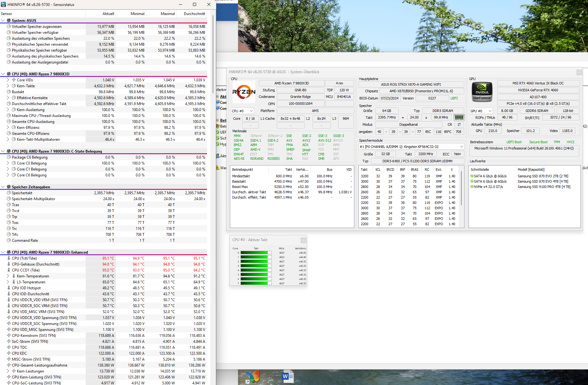The width and height of the screenshot is (588, 385).
Task: Click the Sensor column header
Action: point(43,14)
